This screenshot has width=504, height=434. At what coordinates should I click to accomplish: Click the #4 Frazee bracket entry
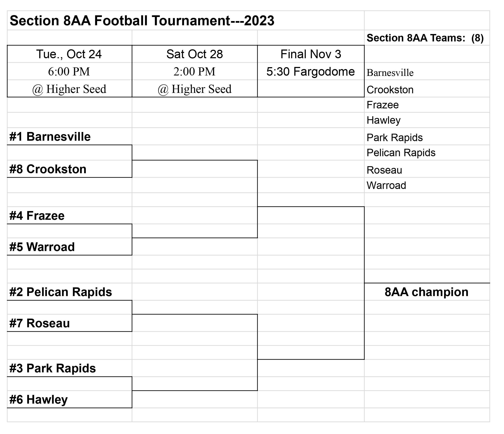(70, 216)
